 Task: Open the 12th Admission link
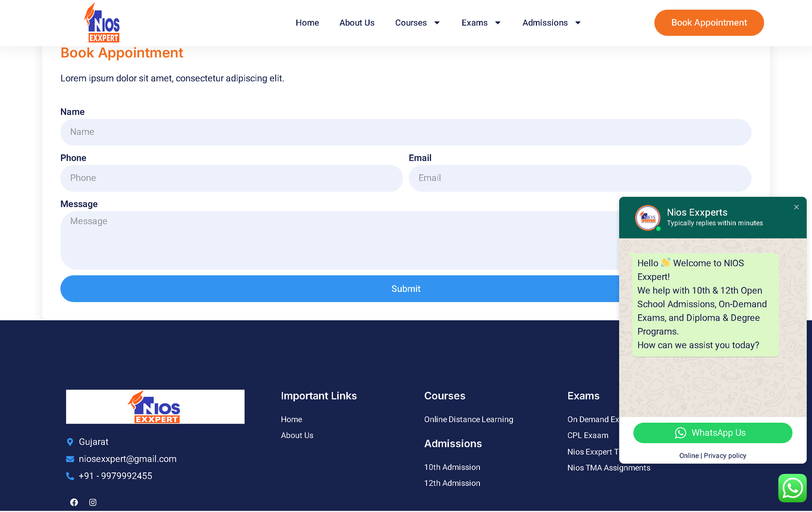(x=452, y=483)
